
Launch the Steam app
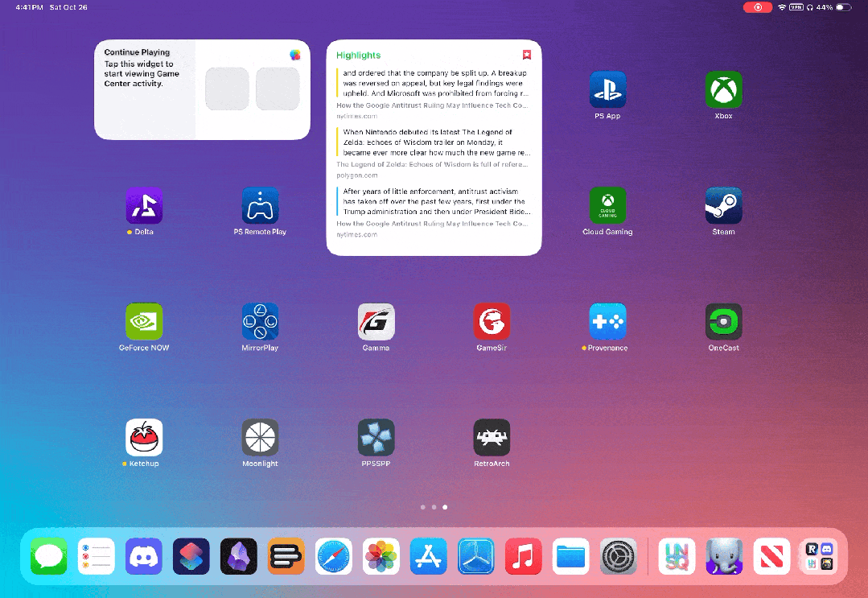[x=723, y=205]
